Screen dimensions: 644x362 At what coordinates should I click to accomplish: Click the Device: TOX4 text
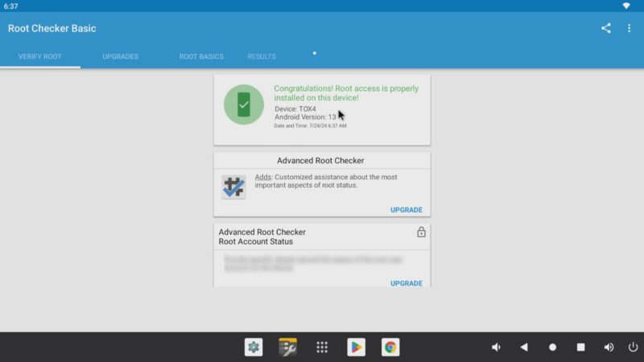coord(295,109)
